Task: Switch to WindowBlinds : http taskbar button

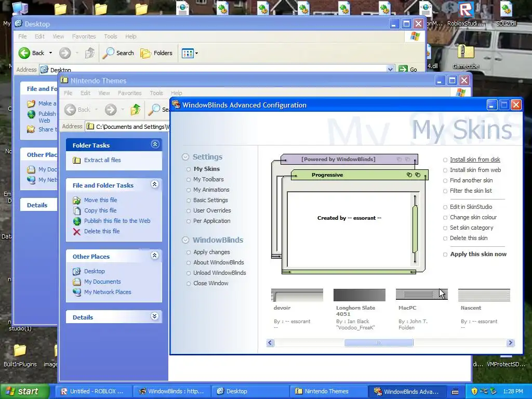Action: click(171, 391)
